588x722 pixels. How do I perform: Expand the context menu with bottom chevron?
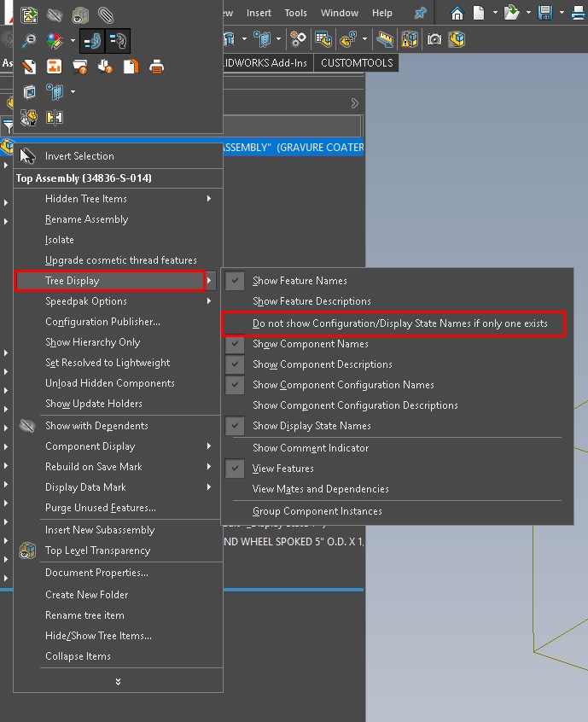click(x=118, y=681)
